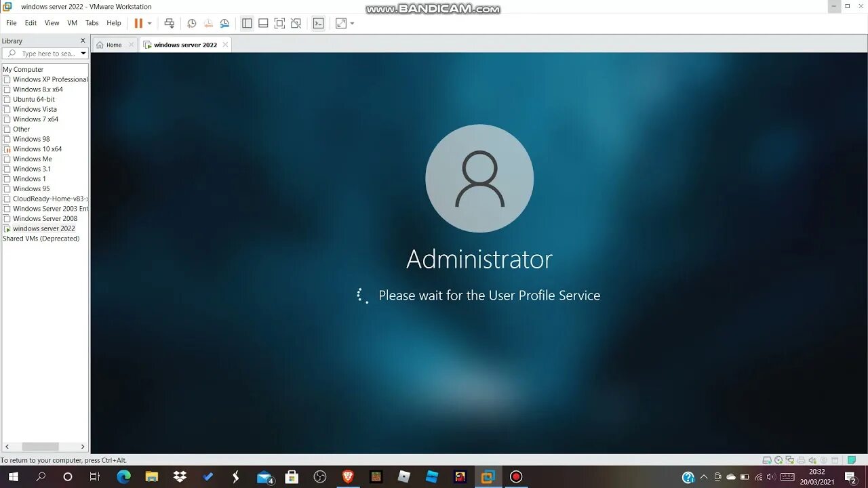Close the Home tab

tap(132, 45)
